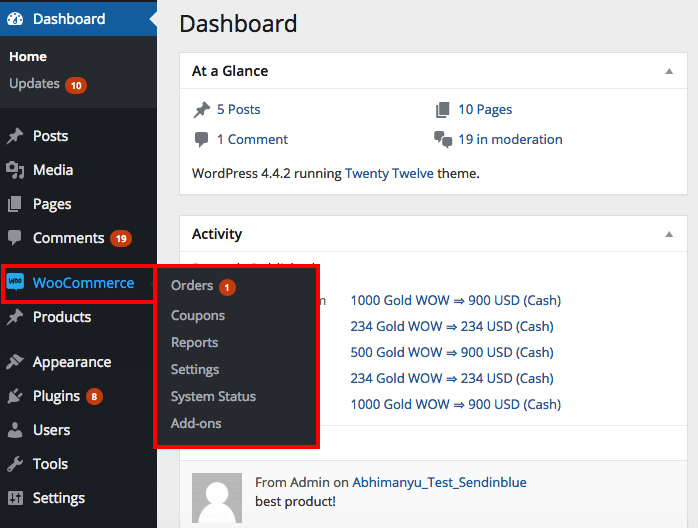698x528 pixels.
Task: Collapse the At a Glance panel
Action: coord(668,72)
